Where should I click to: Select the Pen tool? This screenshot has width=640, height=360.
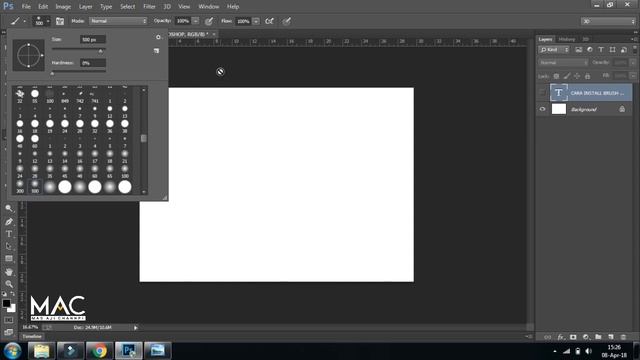(x=9, y=222)
